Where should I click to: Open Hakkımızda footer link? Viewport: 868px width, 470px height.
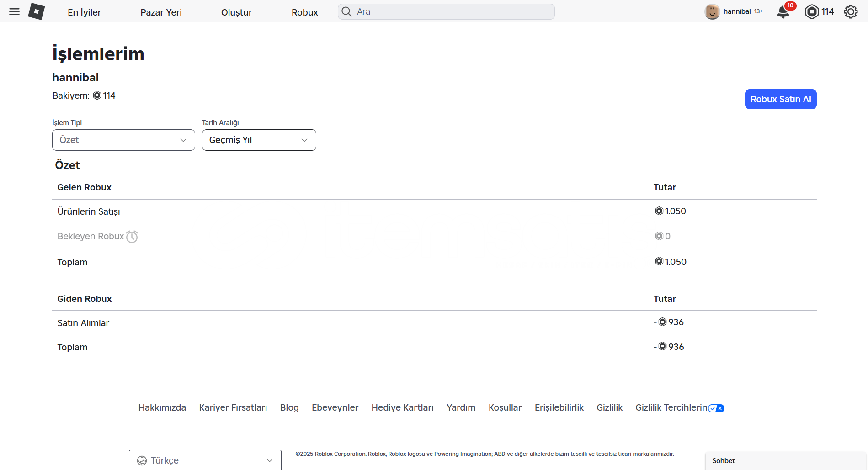pos(162,407)
